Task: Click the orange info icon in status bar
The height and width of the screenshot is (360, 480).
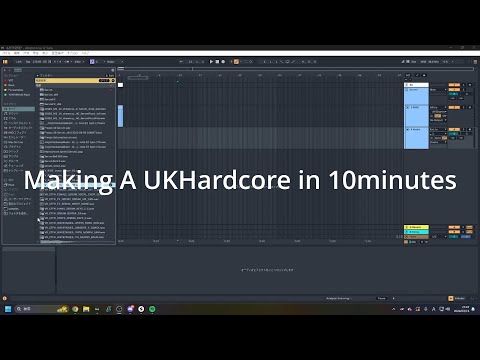Action: pos(5,298)
